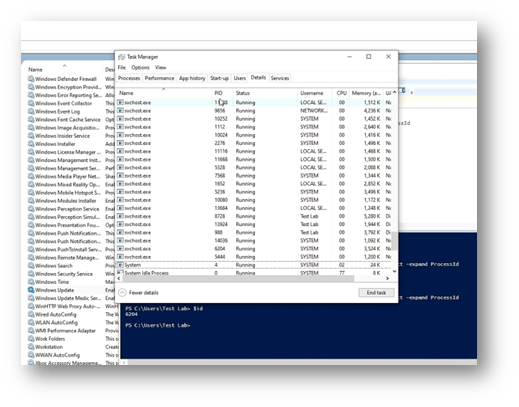Click PID value 5444 in the list
Viewport: 519px width, 407px height.
click(x=220, y=257)
